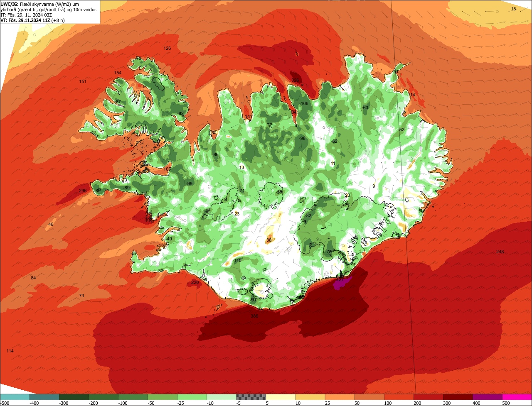
Task: Click the '38' value on the orange inland patch
Action: (x=269, y=240)
